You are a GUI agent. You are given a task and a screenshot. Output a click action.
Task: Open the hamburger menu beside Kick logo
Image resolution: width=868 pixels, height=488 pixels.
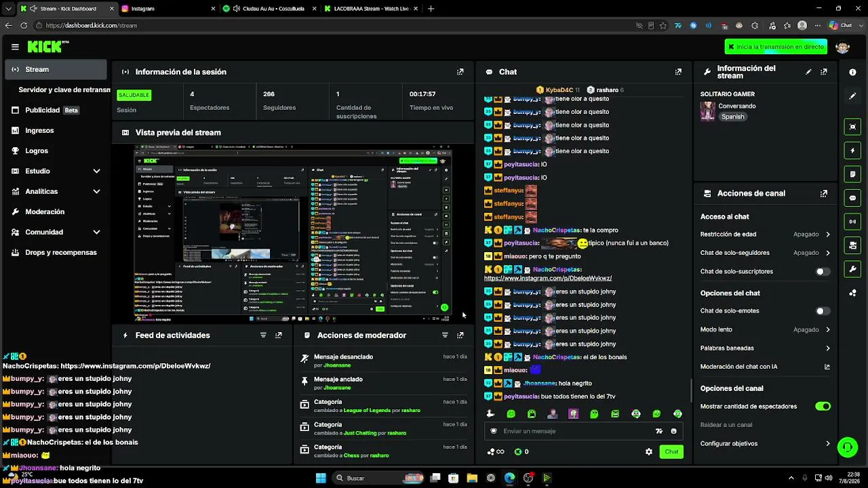click(x=15, y=47)
